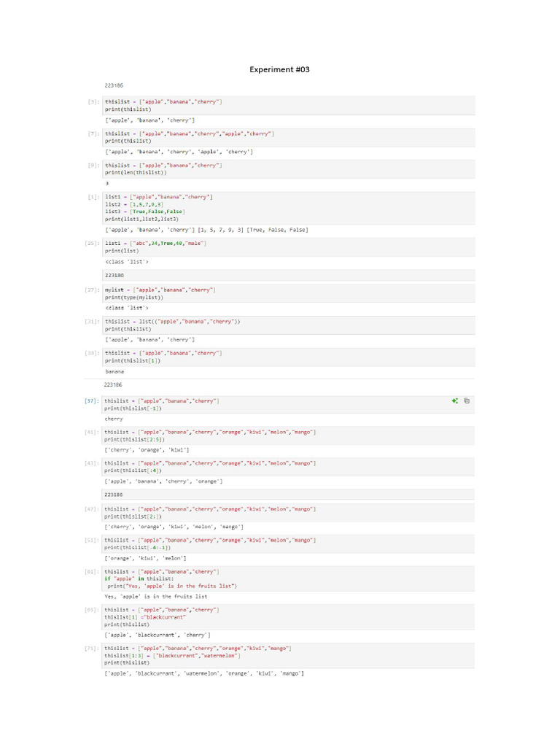Click the green sparkle AI icon in cell 37
Image resolution: width=560 pixels, height=747 pixels.
click(455, 400)
